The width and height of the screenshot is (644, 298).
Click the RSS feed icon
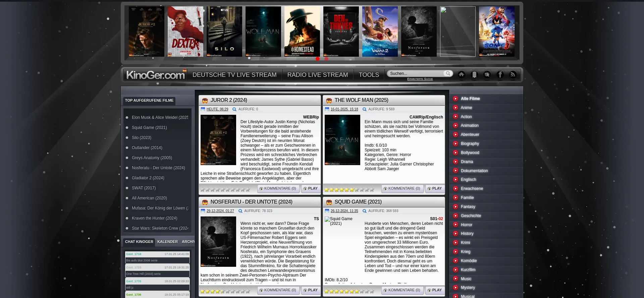coord(513,74)
